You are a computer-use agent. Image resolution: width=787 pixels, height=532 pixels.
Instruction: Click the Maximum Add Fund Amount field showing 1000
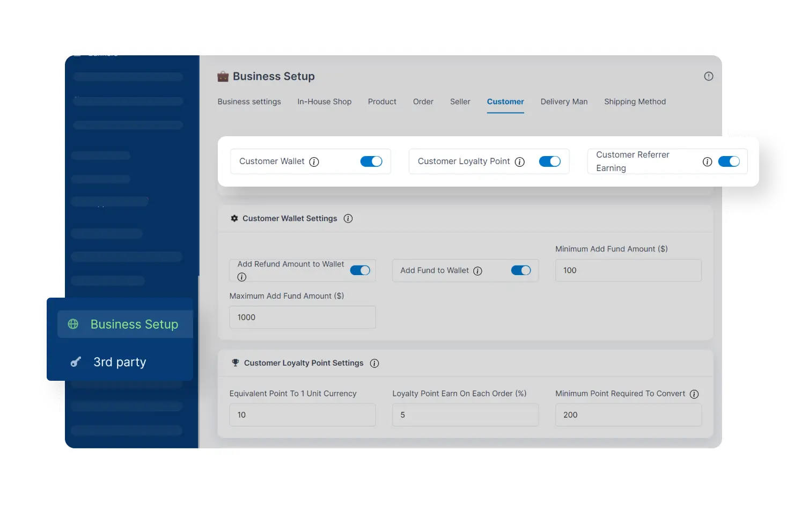coord(302,317)
